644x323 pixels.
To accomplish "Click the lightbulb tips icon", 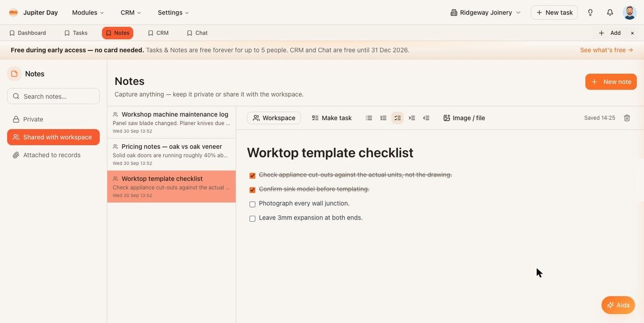I will tap(590, 12).
